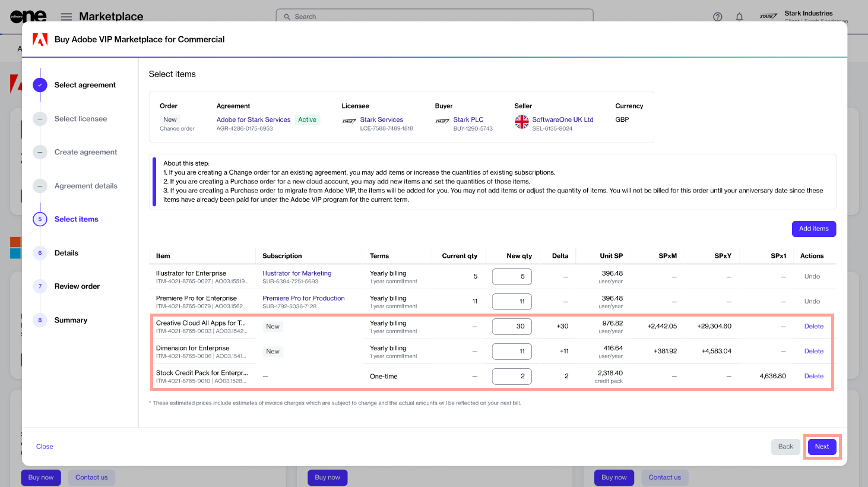
Task: Select the Details step in wizard sidebar
Action: (66, 253)
